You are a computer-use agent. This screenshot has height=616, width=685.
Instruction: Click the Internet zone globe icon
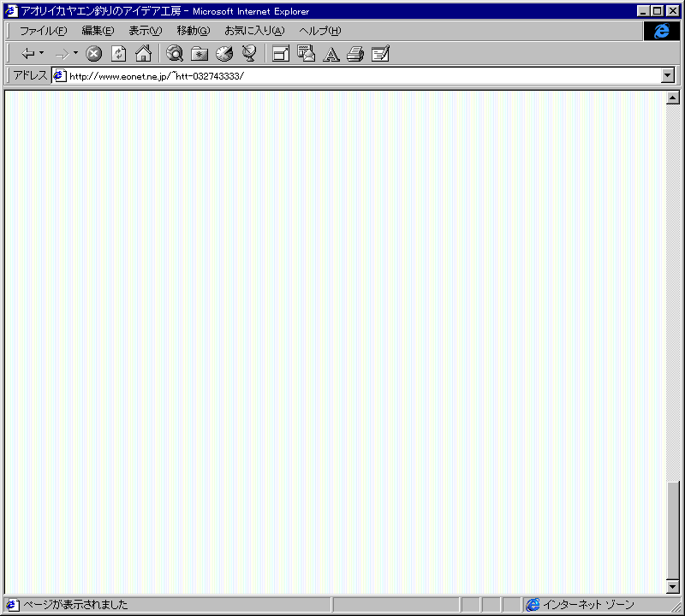coord(533,605)
